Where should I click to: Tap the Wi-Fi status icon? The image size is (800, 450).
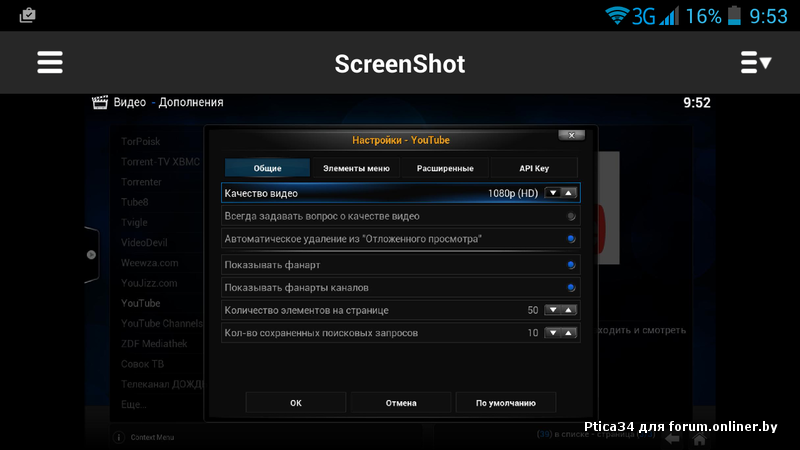[x=616, y=15]
